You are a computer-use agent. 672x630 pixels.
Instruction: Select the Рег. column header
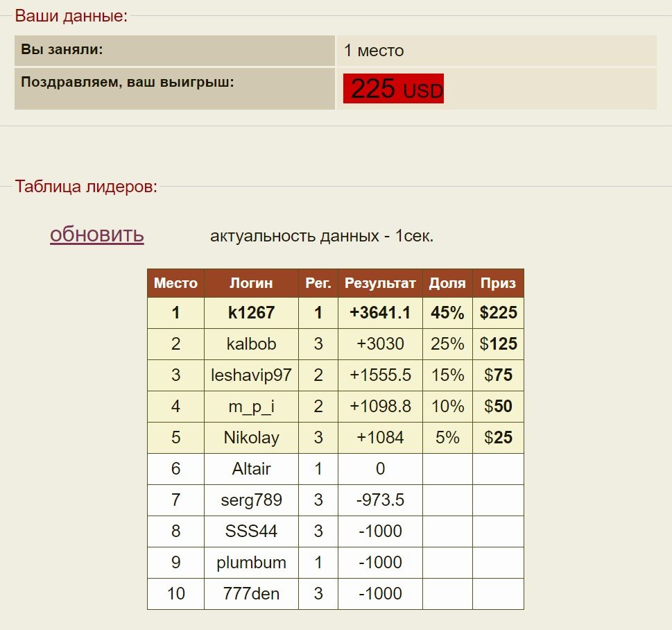[x=318, y=283]
